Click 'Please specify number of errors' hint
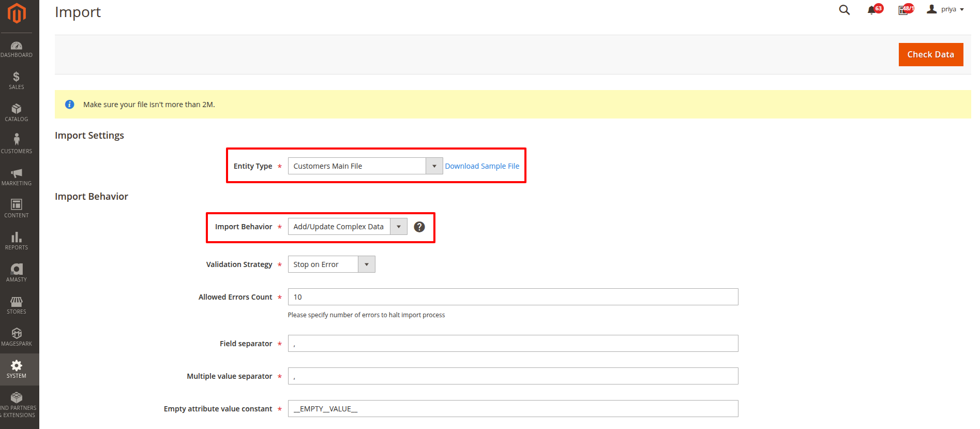Viewport: 980px width, 429px height. pyautogui.click(x=366, y=315)
